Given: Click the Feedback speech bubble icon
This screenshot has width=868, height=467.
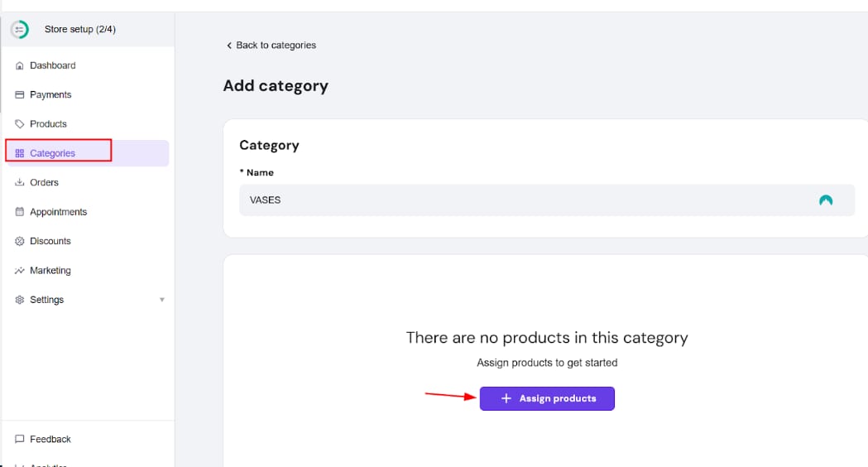Looking at the screenshot, I should tap(20, 440).
